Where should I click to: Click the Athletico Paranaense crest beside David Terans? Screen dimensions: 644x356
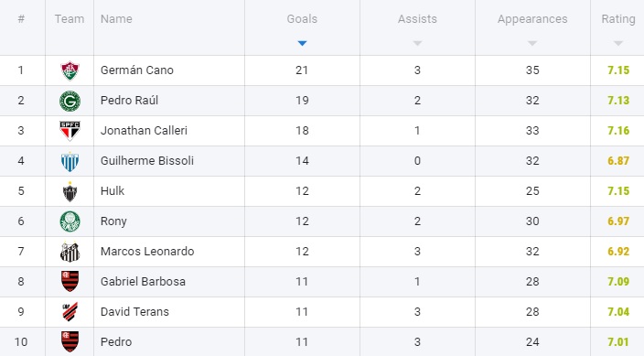point(70,311)
